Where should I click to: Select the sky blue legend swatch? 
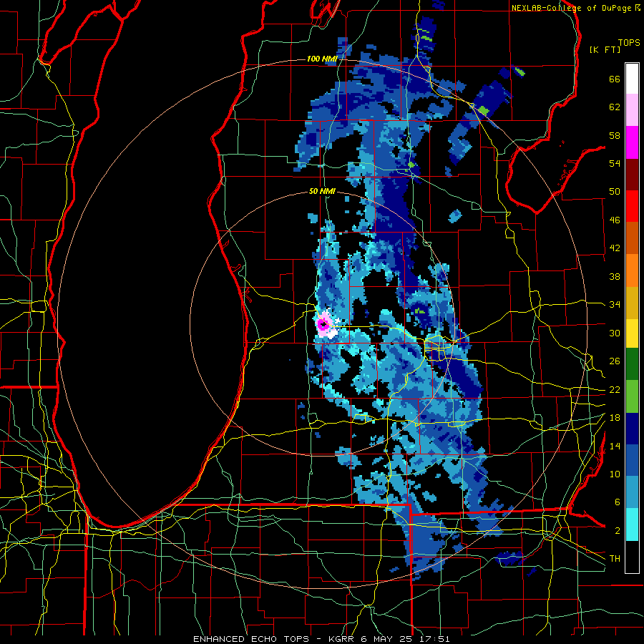[632, 493]
